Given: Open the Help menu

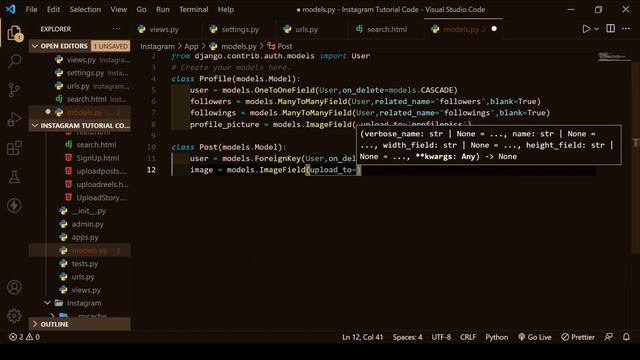Looking at the screenshot, I should click(x=225, y=9).
